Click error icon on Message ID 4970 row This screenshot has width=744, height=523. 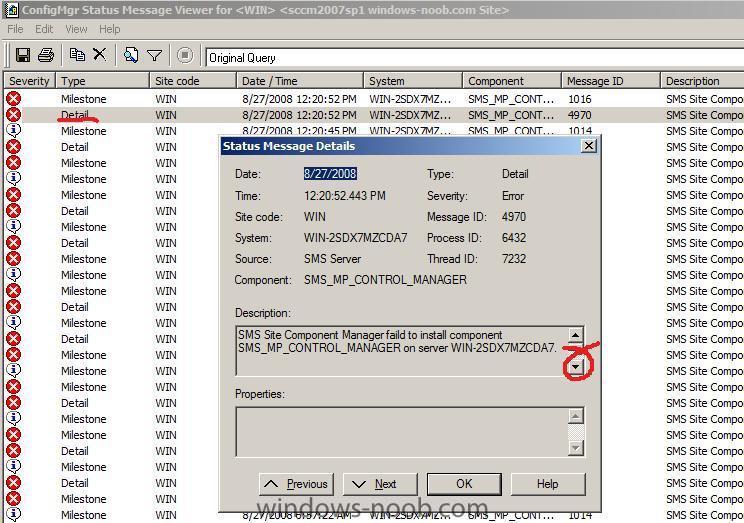point(14,115)
